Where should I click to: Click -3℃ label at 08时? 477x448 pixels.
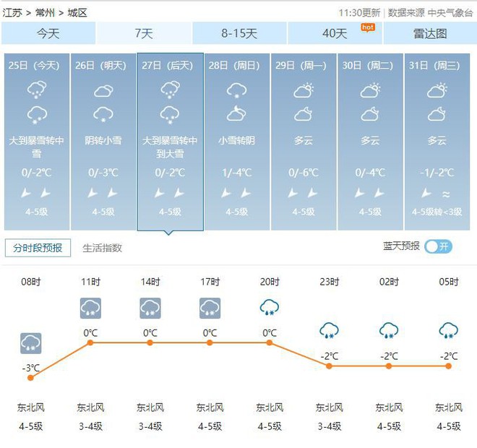click(31, 368)
